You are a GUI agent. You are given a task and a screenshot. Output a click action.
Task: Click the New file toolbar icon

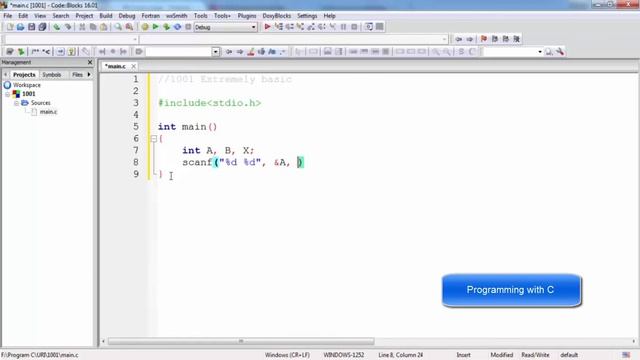tap(10, 27)
